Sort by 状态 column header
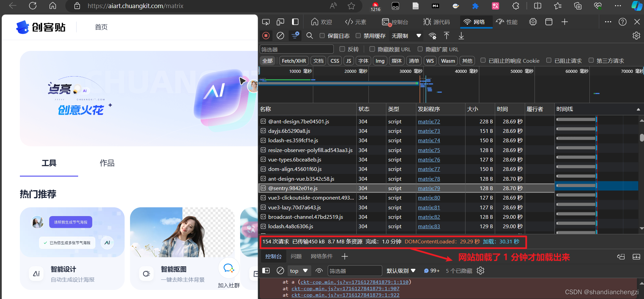Image resolution: width=644 pixels, height=299 pixels. pyautogui.click(x=371, y=109)
